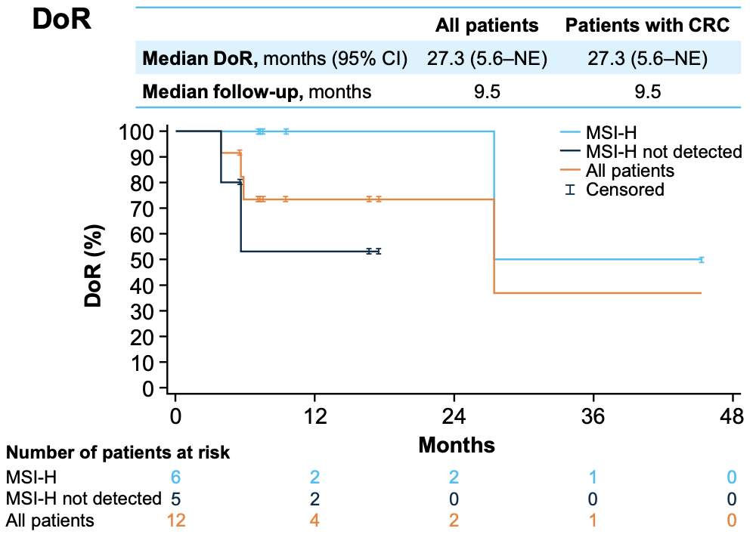
Task: Click the x-axis tick label 24
Action: [454, 417]
